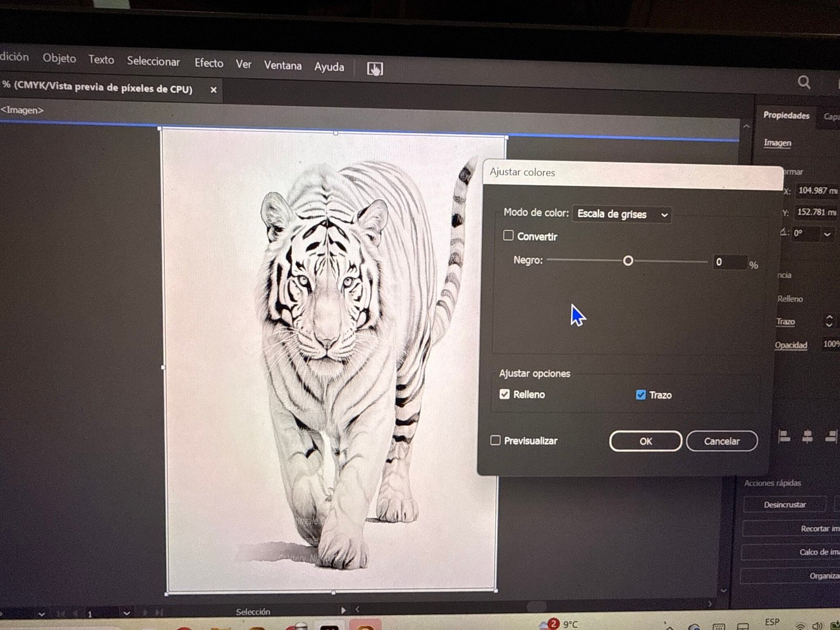
Task: Click the search magnifier icon
Action: click(x=804, y=82)
